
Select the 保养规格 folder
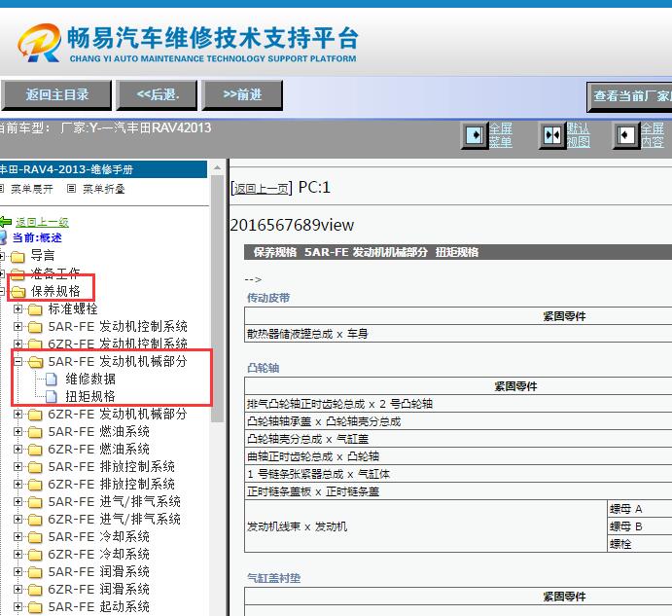55,291
